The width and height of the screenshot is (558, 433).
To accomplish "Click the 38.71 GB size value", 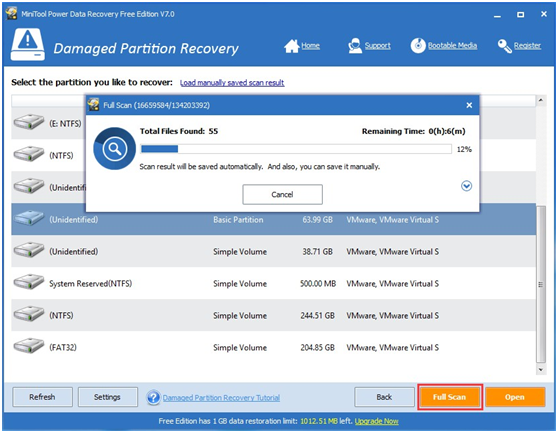I will point(317,252).
